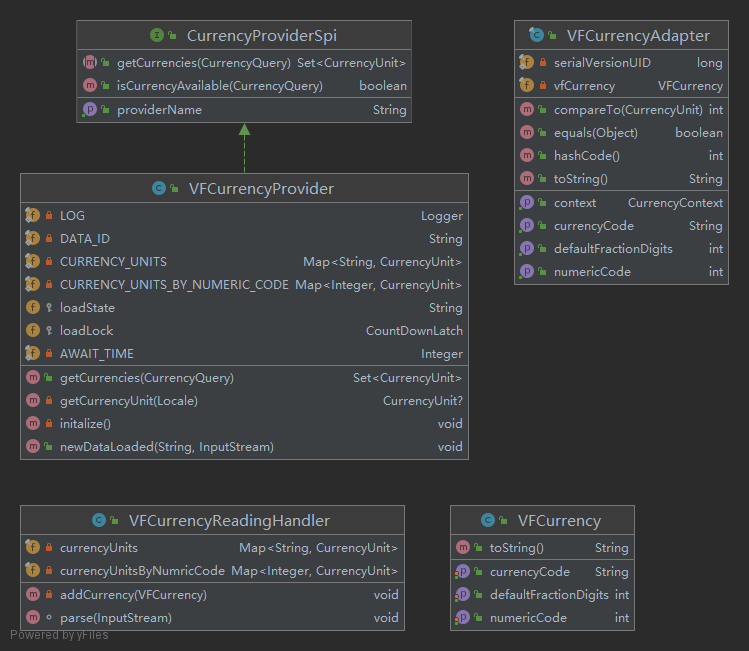Viewport: 749px width, 651px height.
Task: Click the class icon beside VFCurrencyAdapter title
Action: click(x=536, y=34)
